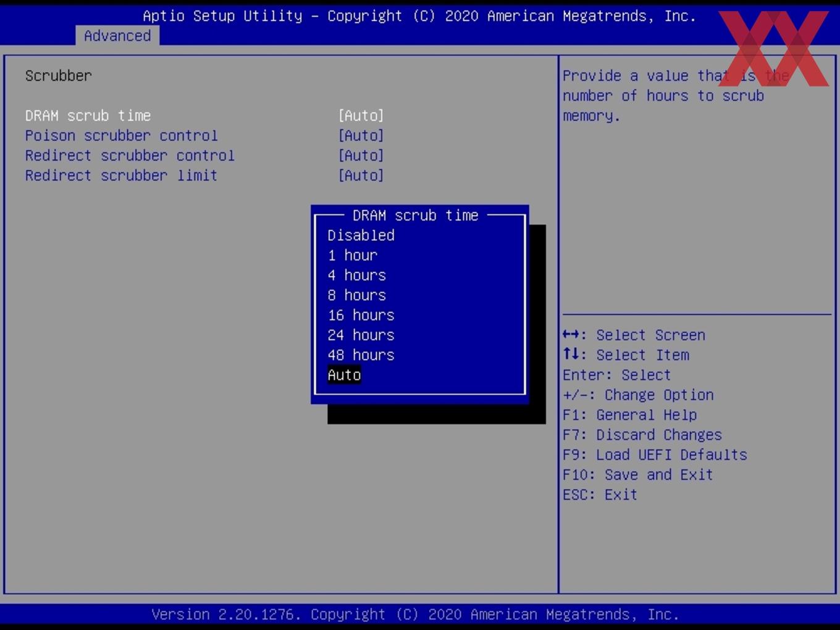
Task: Click the Version 2.20.1276 footer text
Action: [x=415, y=615]
